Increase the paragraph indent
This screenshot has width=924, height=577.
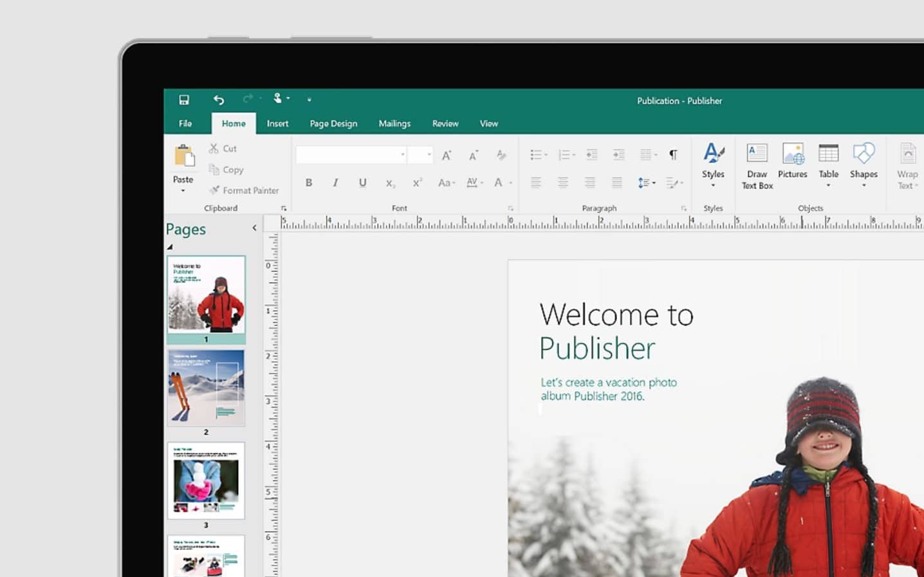(619, 155)
